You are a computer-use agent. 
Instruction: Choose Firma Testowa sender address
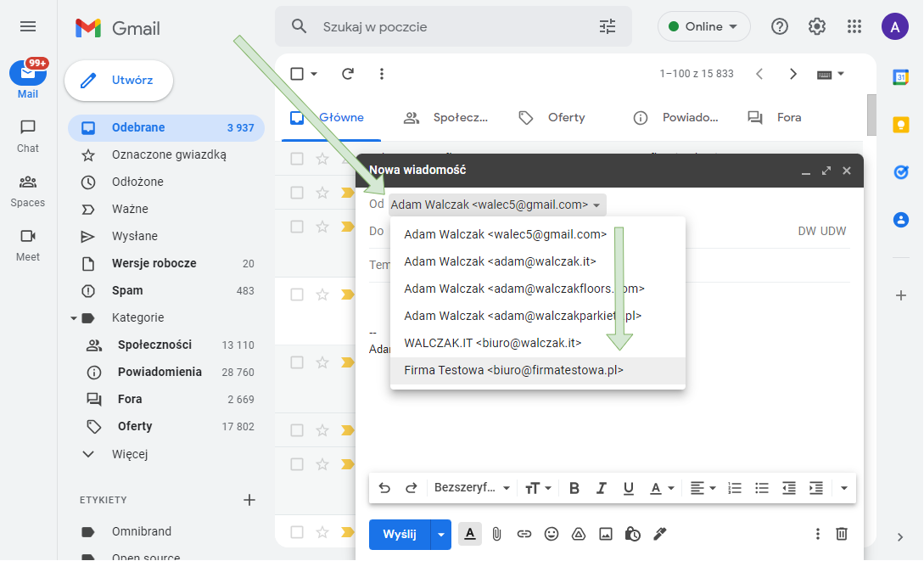(x=513, y=370)
